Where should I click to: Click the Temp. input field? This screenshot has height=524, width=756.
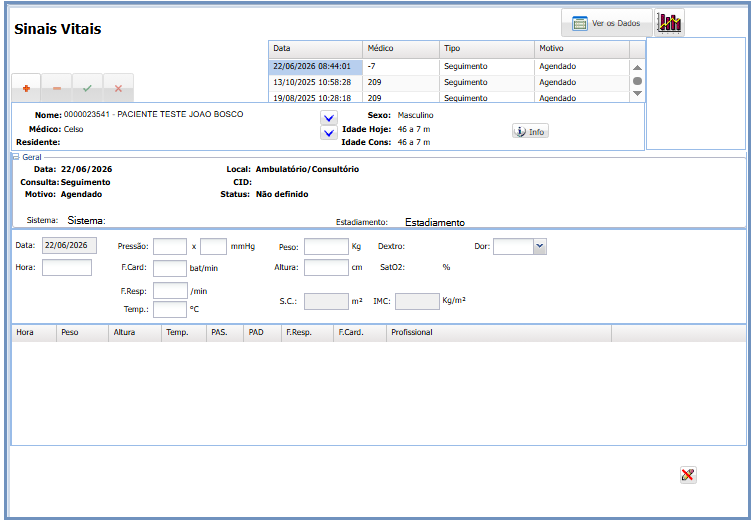(x=170, y=309)
